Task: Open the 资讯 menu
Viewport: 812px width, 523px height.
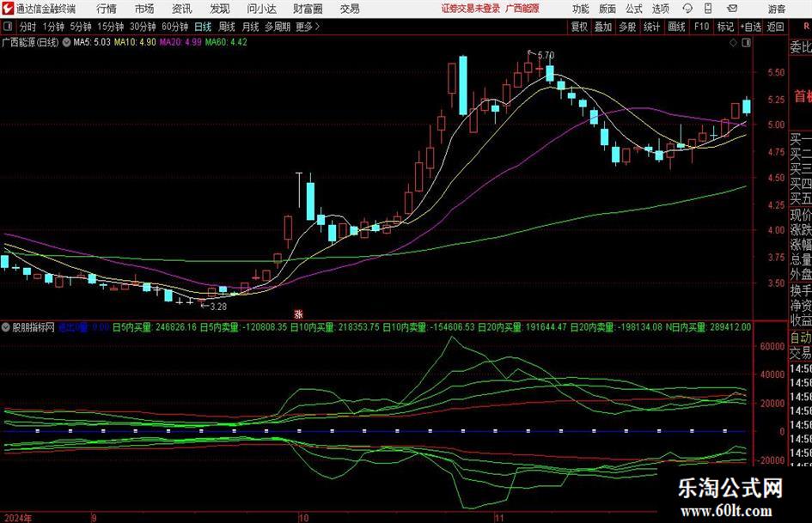Action: point(182,9)
